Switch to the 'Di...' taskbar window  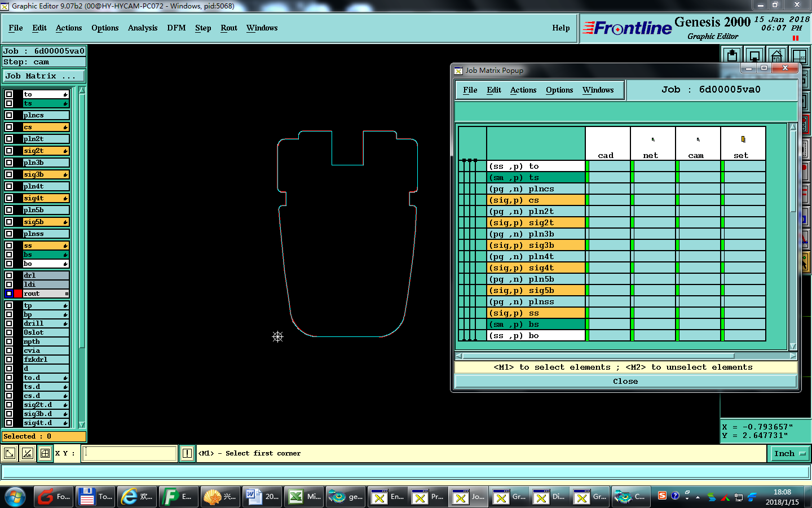click(550, 497)
